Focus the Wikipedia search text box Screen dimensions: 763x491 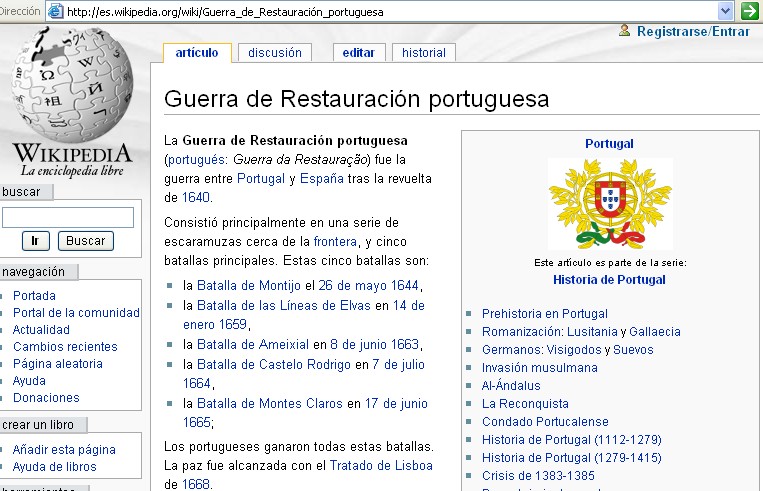point(68,217)
